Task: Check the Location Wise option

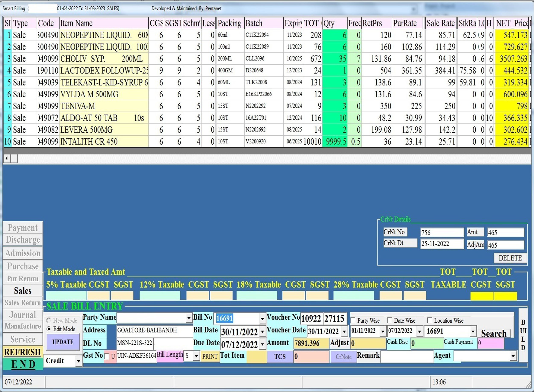Action: coord(430,320)
